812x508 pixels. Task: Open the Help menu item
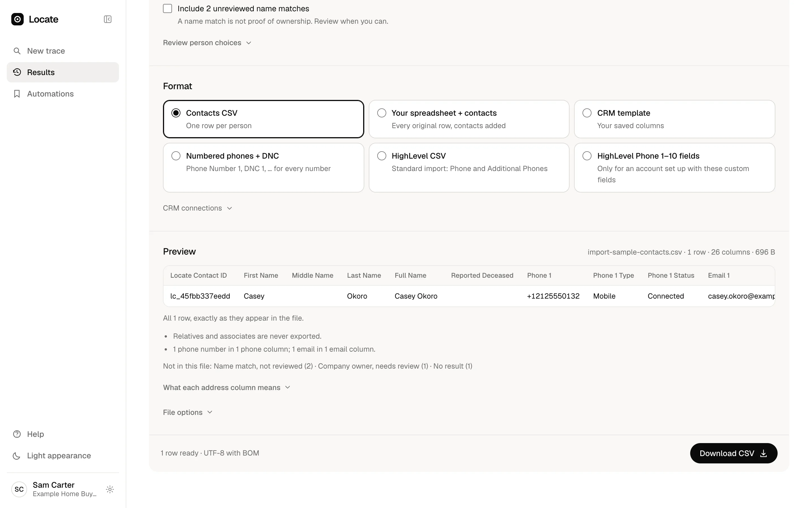click(63, 434)
